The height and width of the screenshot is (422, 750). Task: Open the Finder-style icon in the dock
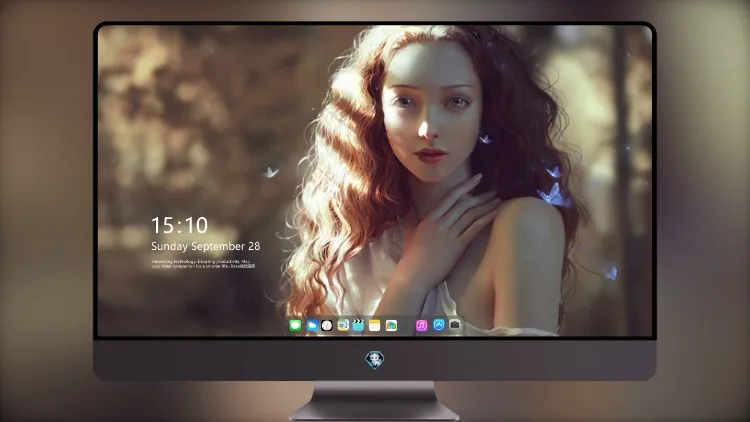[x=343, y=325]
